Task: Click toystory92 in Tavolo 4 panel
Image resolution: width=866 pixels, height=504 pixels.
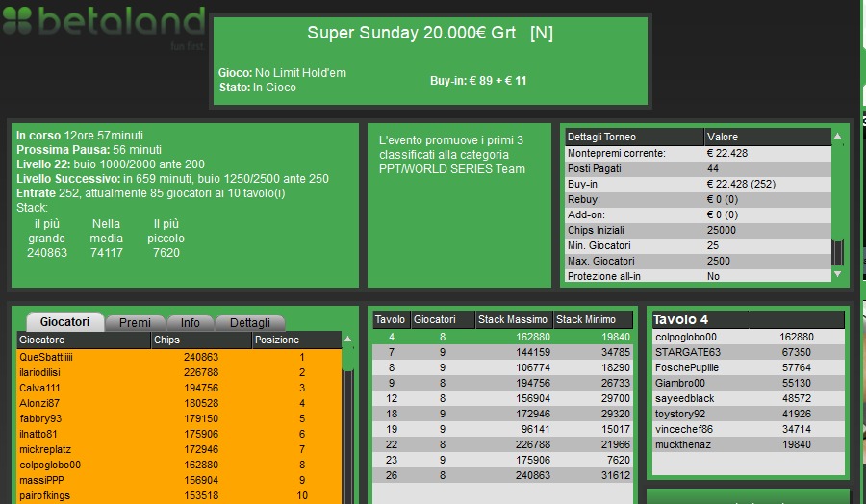Action: click(x=749, y=414)
